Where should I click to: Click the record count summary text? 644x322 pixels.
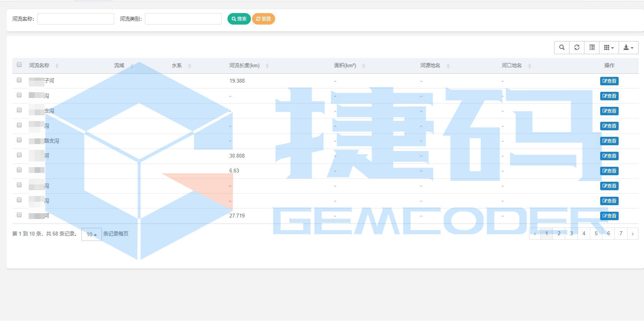[45, 234]
